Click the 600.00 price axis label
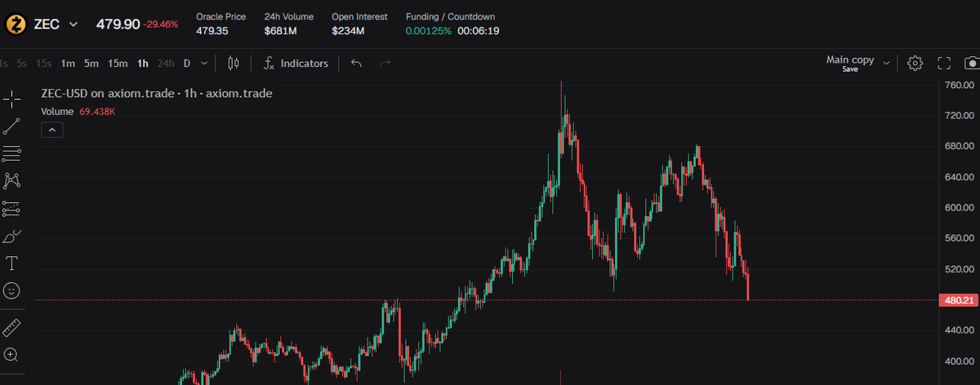 click(x=960, y=207)
